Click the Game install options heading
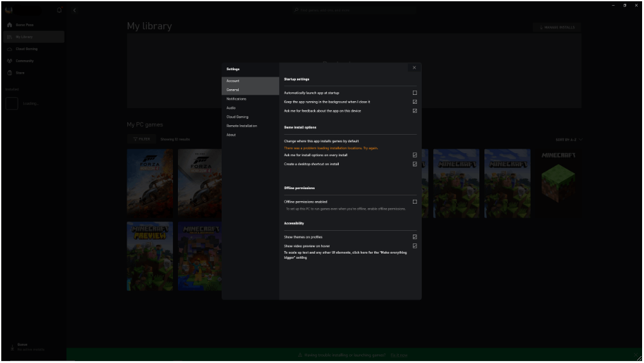644x363 pixels. tap(300, 128)
